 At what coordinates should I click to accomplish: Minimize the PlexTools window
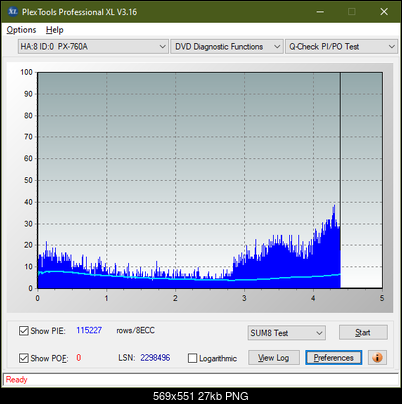(320, 12)
